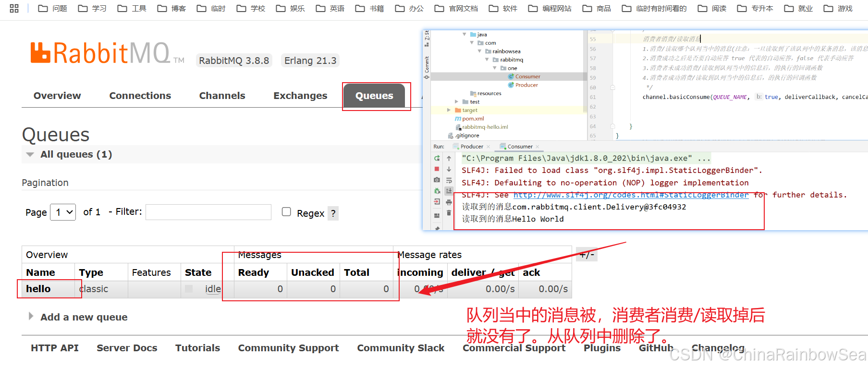The image size is (868, 370).
Task: Click the print icon in the Run console
Action: pos(449,202)
